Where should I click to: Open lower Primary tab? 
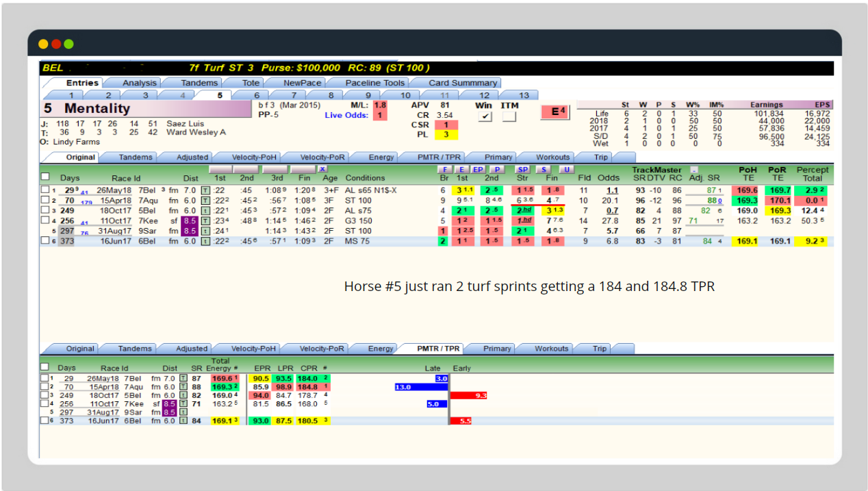(497, 349)
